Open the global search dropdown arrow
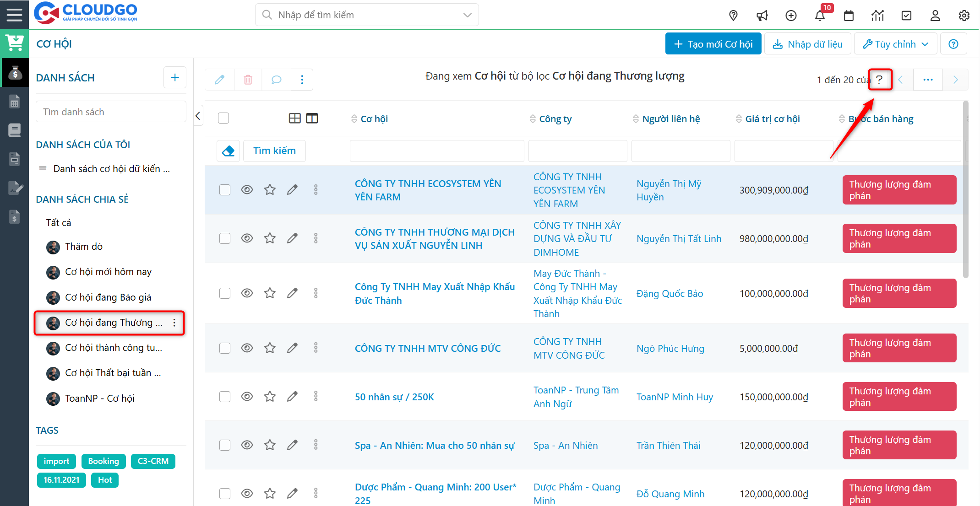Screen dimensions: 980x506 point(467,15)
